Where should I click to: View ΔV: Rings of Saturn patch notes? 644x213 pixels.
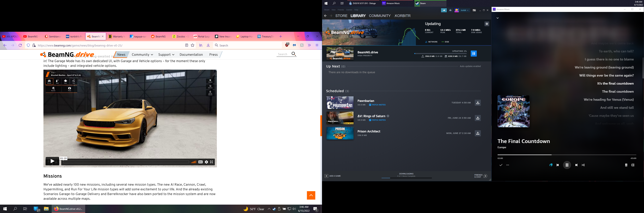[x=377, y=120]
